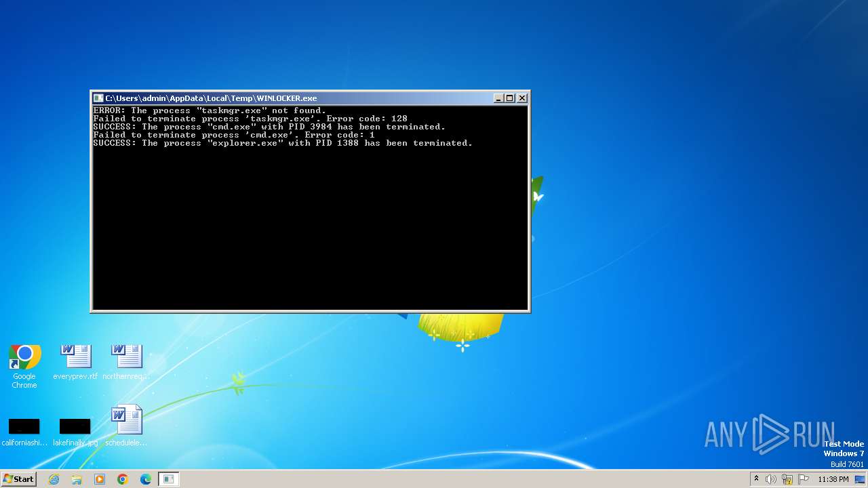Screen dimensions: 868x488
Task: Open Action Center flag icon
Action: tap(804, 479)
